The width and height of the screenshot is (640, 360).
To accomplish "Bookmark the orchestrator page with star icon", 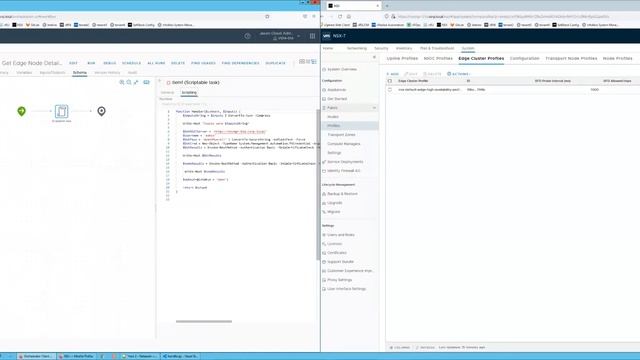I will 267,17.
